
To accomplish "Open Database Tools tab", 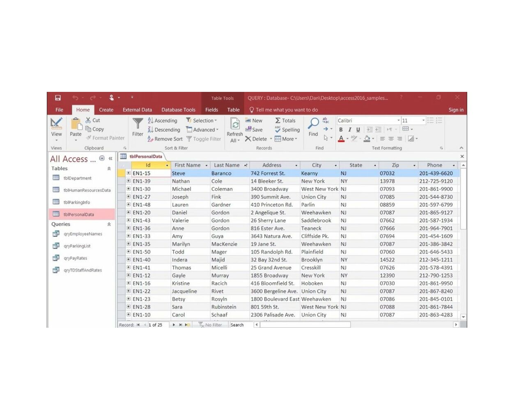I will coord(178,110).
